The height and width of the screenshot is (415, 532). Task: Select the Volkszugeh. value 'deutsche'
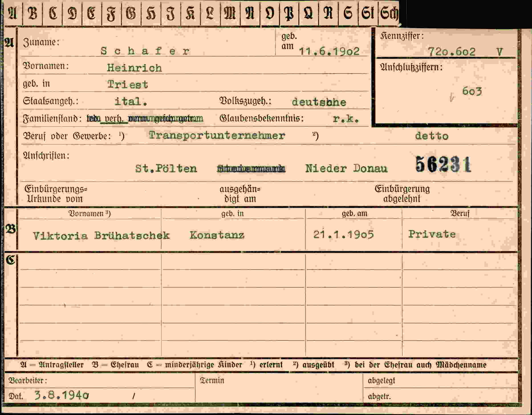pyautogui.click(x=319, y=102)
